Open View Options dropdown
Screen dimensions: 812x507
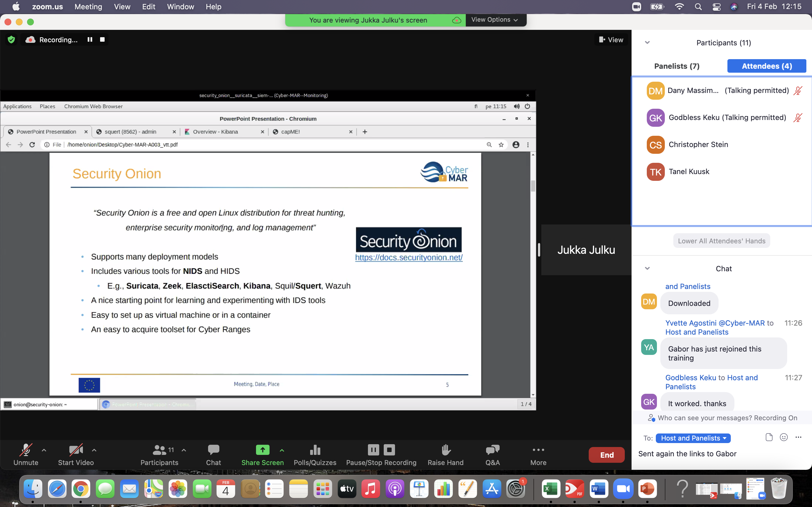[495, 20]
